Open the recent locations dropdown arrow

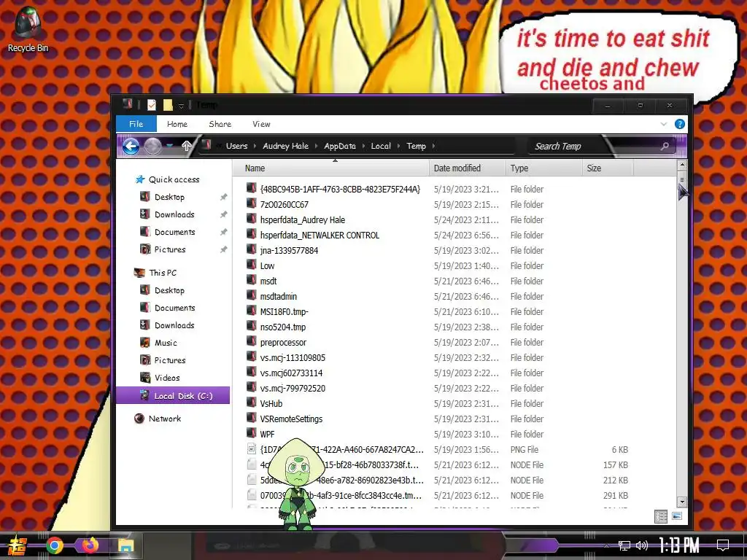tap(169, 146)
